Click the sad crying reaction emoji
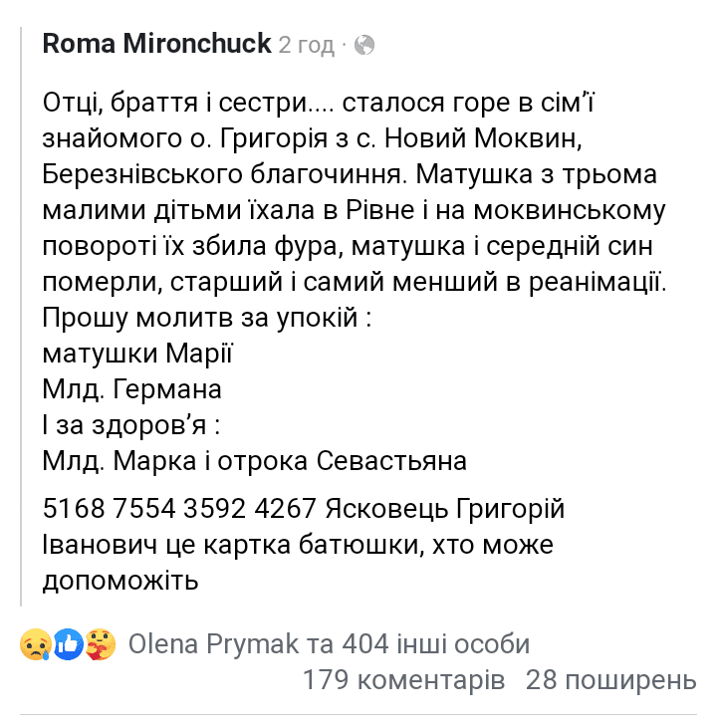 coord(36,644)
